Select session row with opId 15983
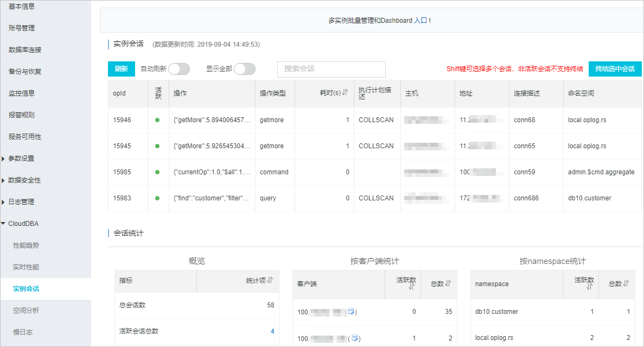The image size is (644, 347). coord(374,198)
